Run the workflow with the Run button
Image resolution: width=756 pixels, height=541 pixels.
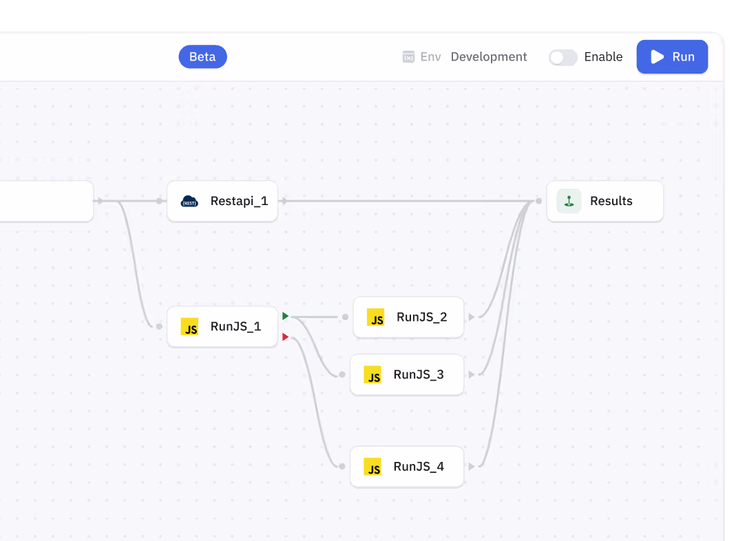[672, 57]
